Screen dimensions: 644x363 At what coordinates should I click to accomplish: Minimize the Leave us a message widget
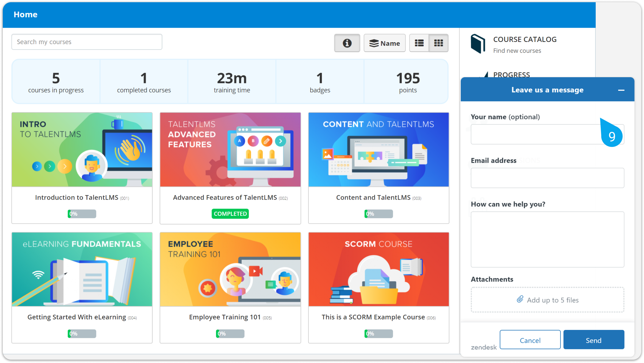pyautogui.click(x=621, y=90)
